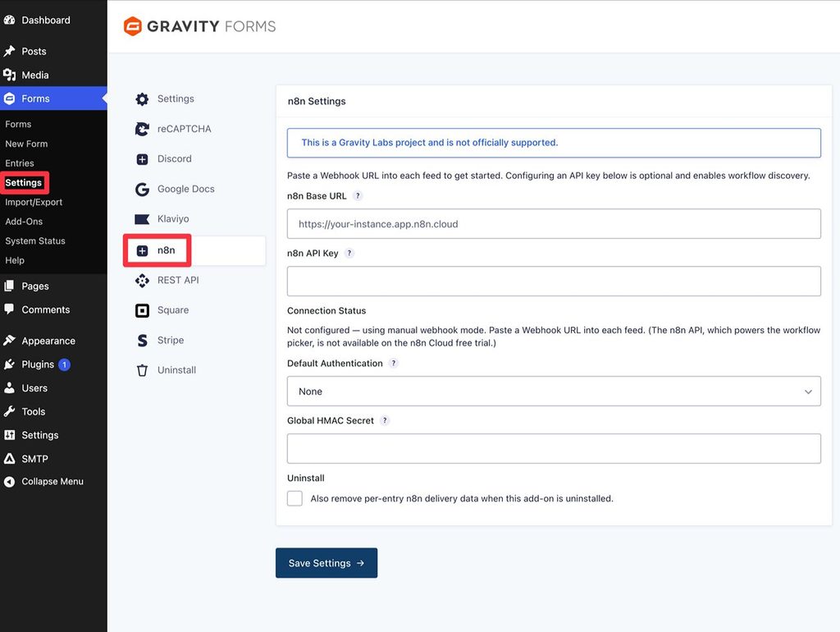Click the Uninstall trash icon
The width and height of the screenshot is (840, 632).
pos(142,370)
